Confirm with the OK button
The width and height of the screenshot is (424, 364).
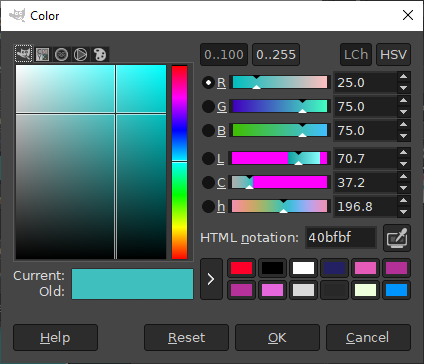(277, 337)
